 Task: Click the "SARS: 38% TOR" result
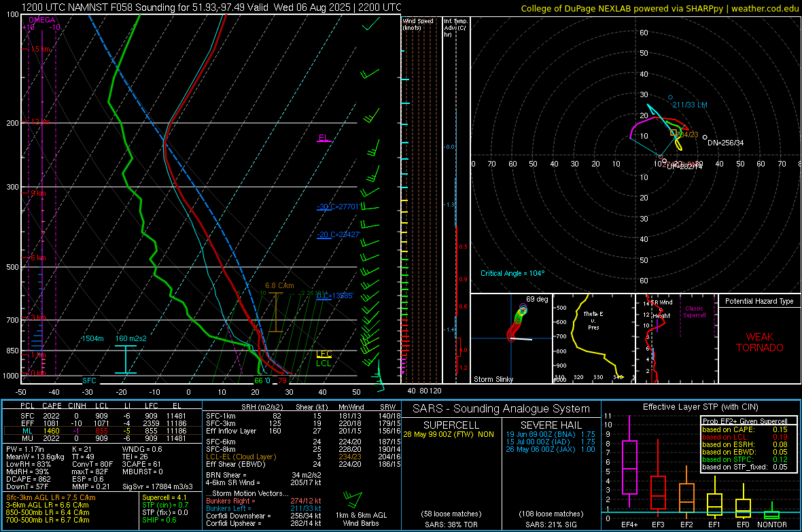point(451,525)
